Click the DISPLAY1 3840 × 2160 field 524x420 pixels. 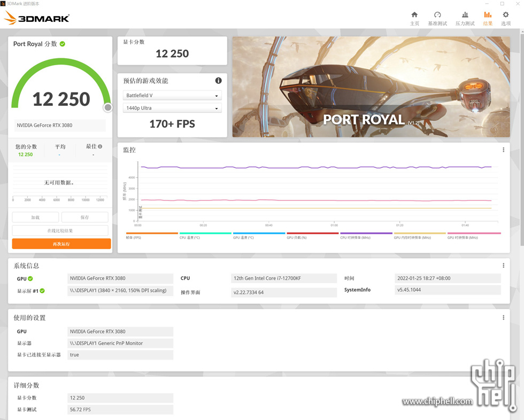pyautogui.click(x=120, y=291)
